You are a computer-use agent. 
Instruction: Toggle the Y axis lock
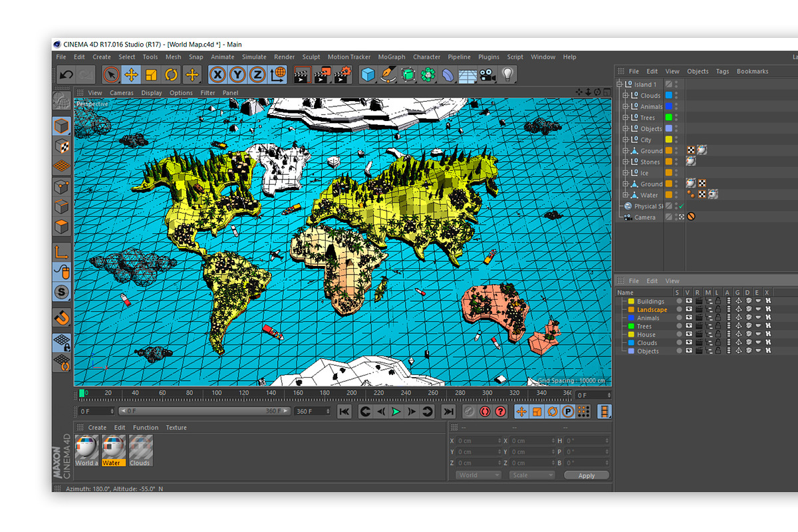pos(238,74)
